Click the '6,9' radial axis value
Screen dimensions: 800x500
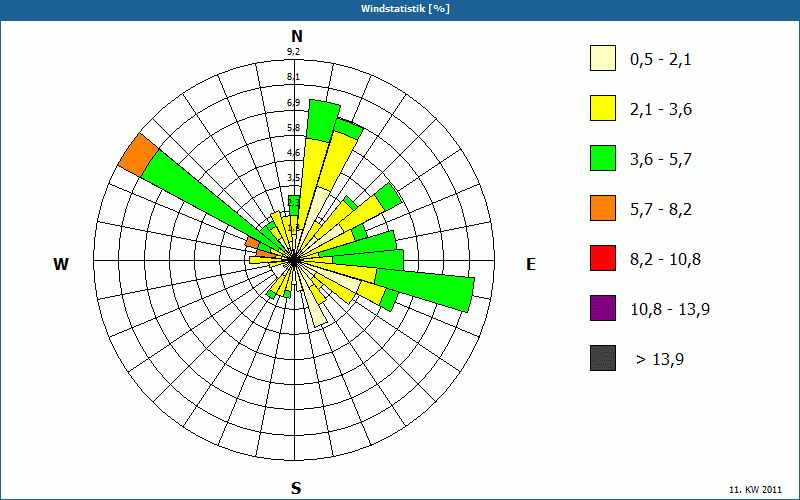click(x=293, y=103)
